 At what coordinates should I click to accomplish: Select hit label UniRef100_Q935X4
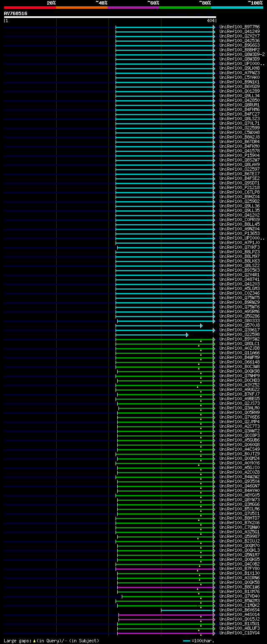(239, 481)
